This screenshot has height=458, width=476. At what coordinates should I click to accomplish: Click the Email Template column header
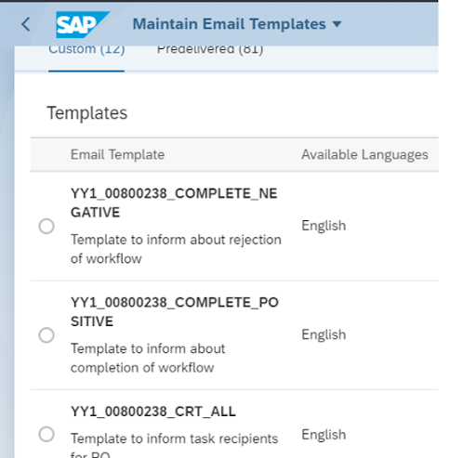tap(117, 154)
